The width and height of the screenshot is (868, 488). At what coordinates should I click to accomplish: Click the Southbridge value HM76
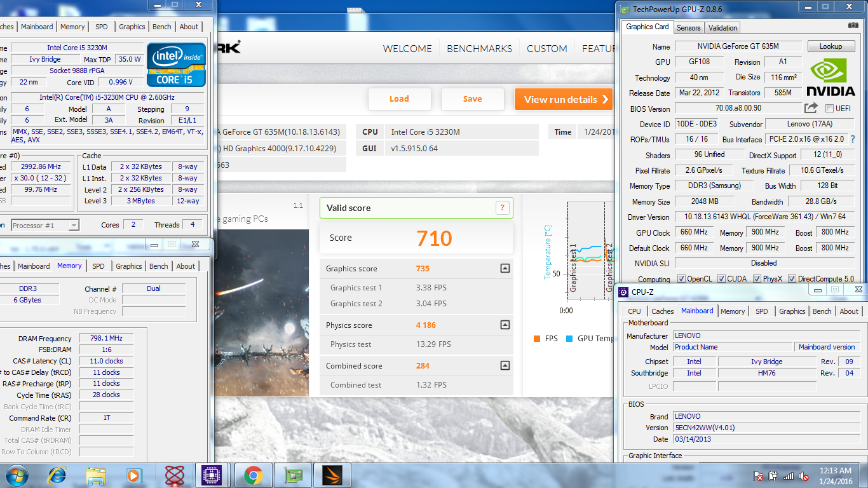766,373
